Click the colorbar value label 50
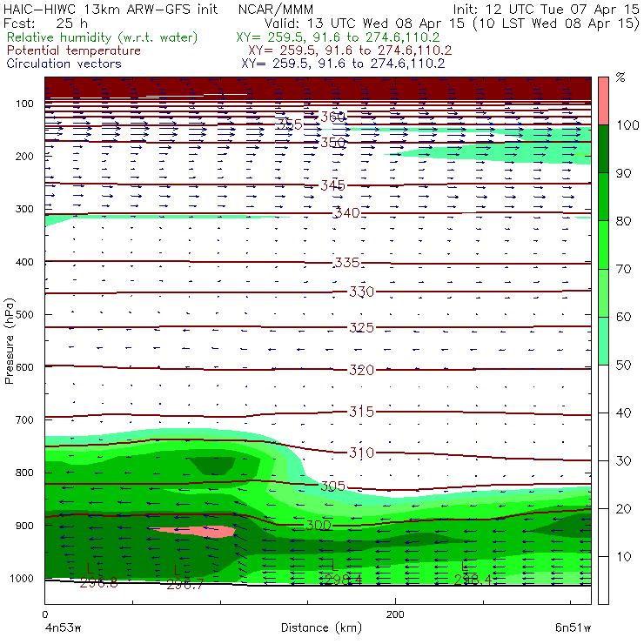Image resolution: width=644 pixels, height=644 pixels. point(623,366)
